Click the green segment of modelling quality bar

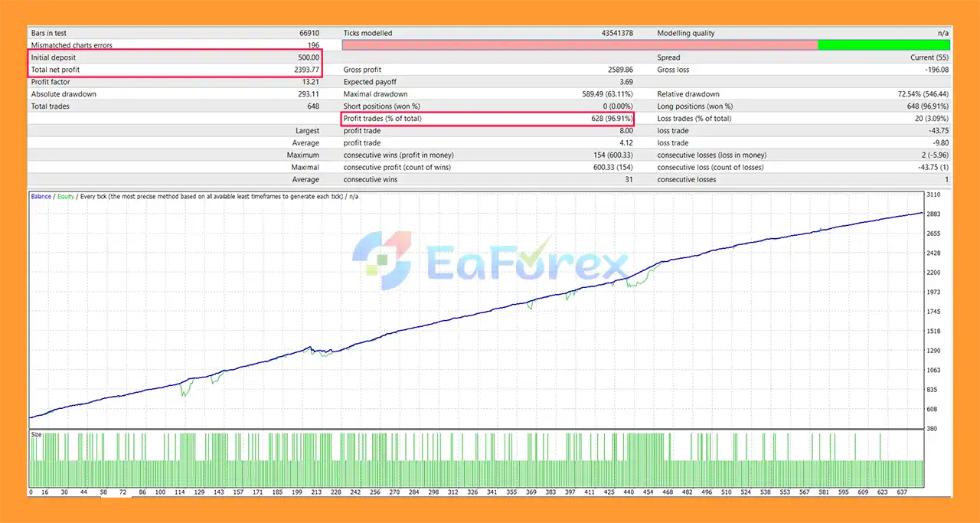(884, 45)
